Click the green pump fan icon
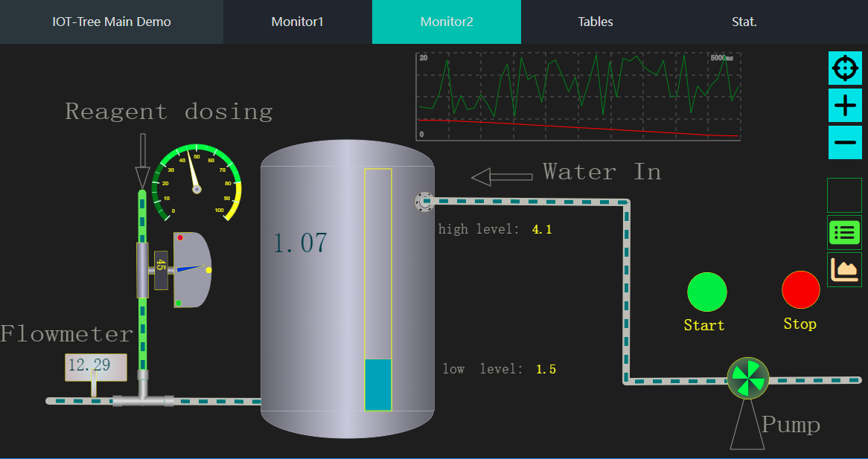The width and height of the screenshot is (868, 459). click(747, 379)
